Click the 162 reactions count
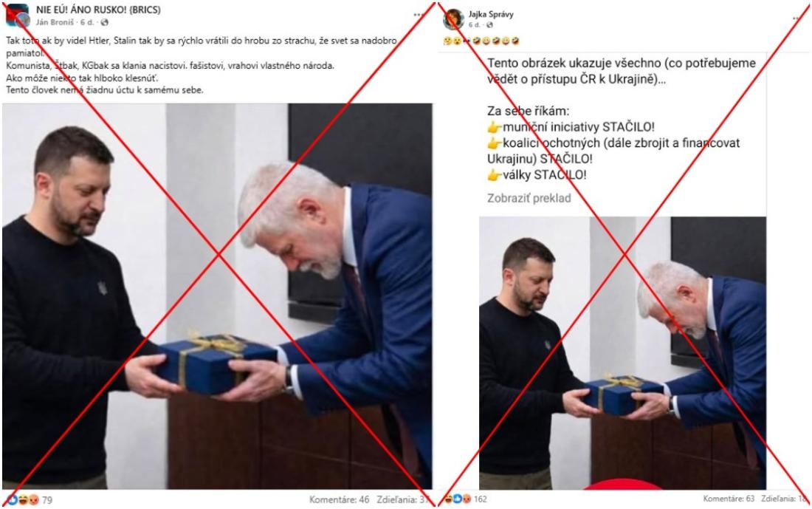 480,499
